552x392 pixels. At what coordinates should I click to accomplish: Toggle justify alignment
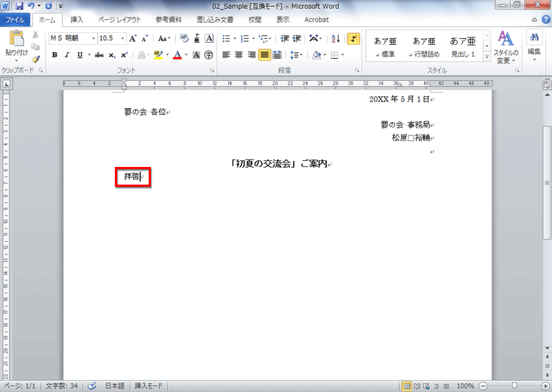264,55
